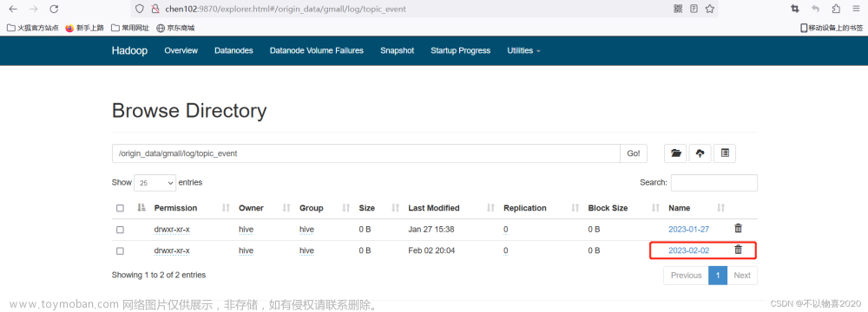Select page 1 in pagination
The width and height of the screenshot is (868, 312).
click(x=718, y=275)
